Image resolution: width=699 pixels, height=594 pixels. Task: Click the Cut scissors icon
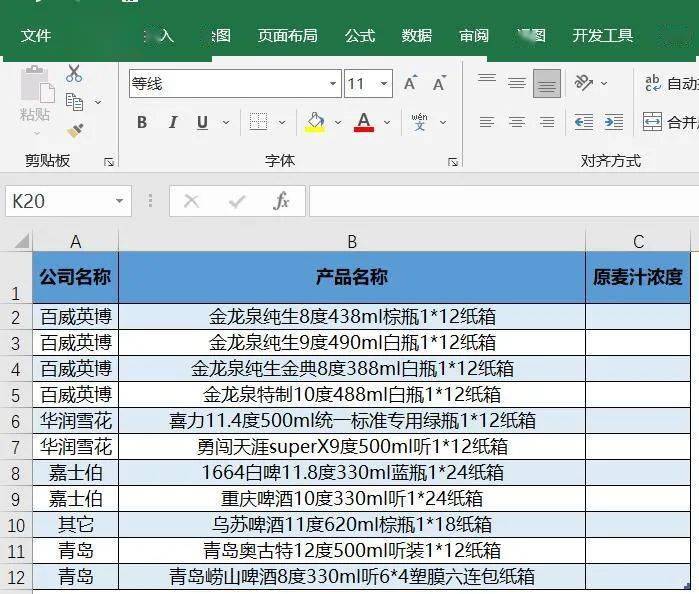(74, 74)
